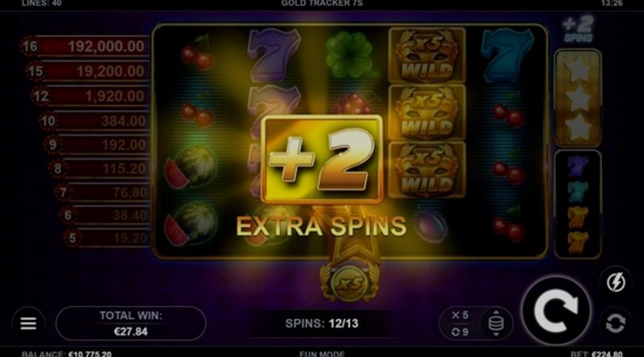
Task: Click the +2 SPINS indicator above the stars
Action: [x=578, y=29]
